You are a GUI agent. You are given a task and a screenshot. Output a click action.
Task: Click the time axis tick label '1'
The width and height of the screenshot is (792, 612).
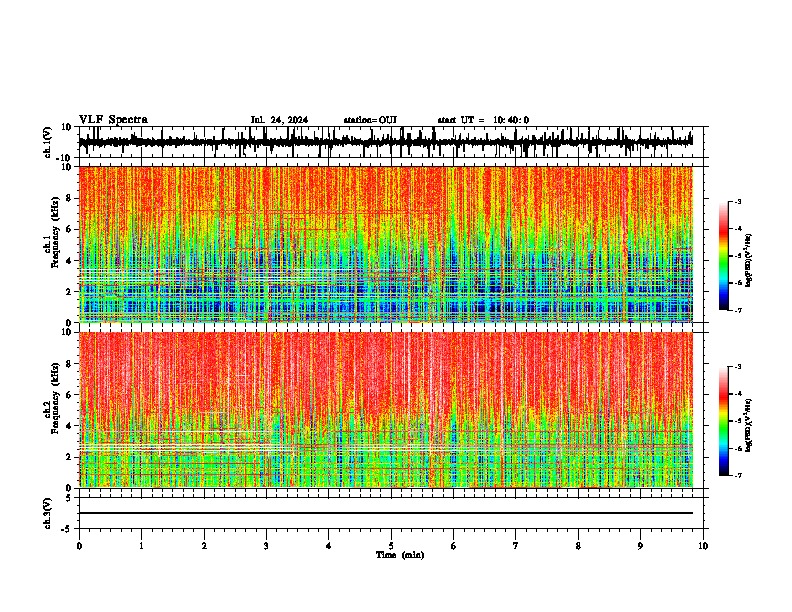141,546
